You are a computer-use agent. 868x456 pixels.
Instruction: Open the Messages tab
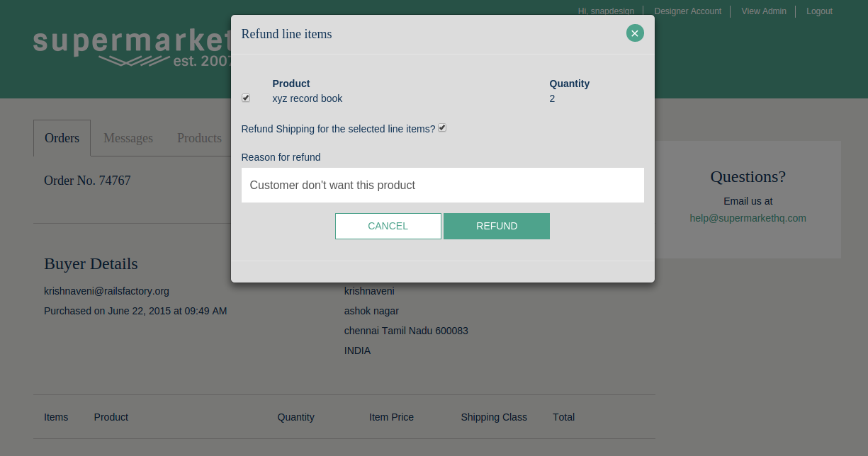click(x=128, y=138)
